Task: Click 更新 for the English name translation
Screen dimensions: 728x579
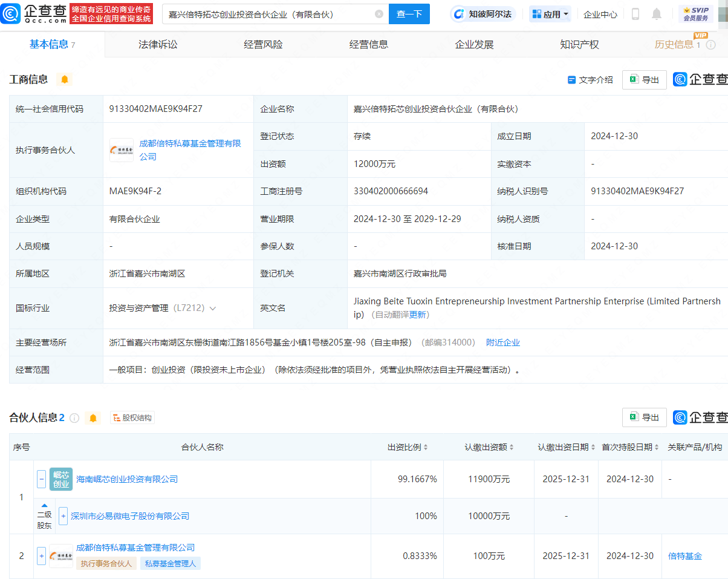Action: 418,315
